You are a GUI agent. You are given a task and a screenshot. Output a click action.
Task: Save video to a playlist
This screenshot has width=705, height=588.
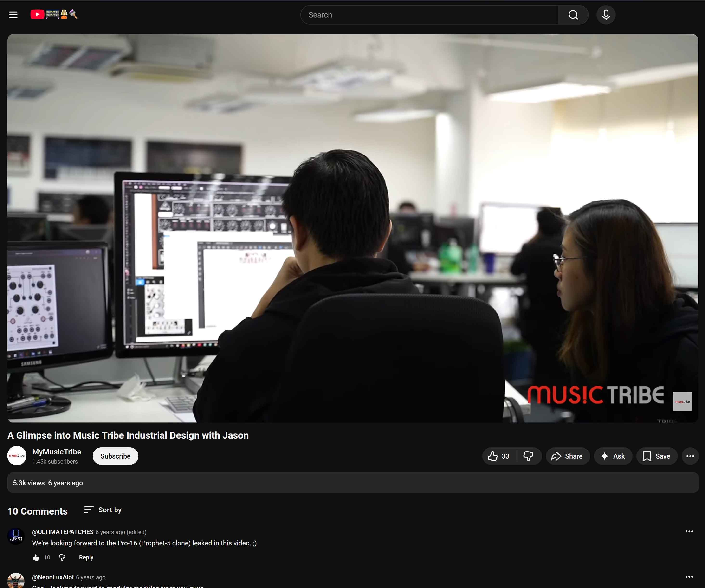(x=657, y=456)
